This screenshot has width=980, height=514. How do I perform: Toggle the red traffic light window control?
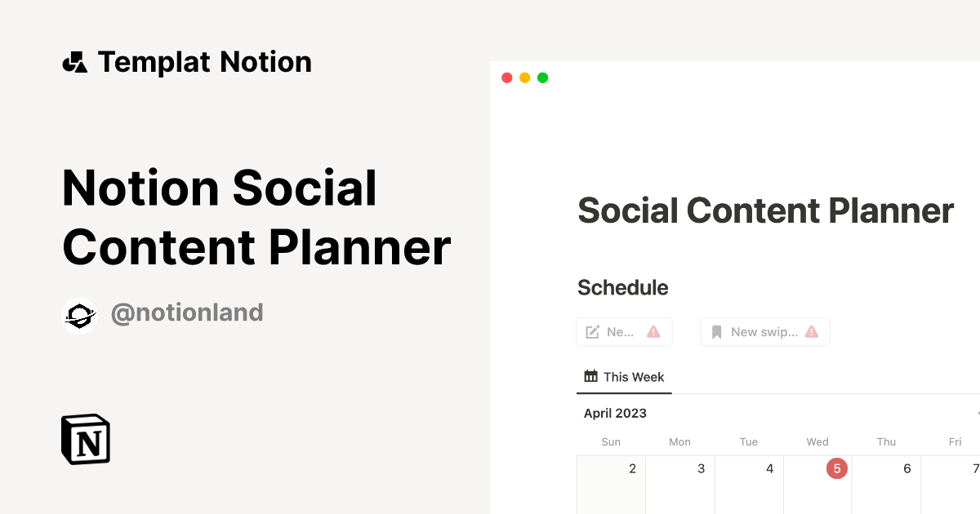tap(507, 78)
